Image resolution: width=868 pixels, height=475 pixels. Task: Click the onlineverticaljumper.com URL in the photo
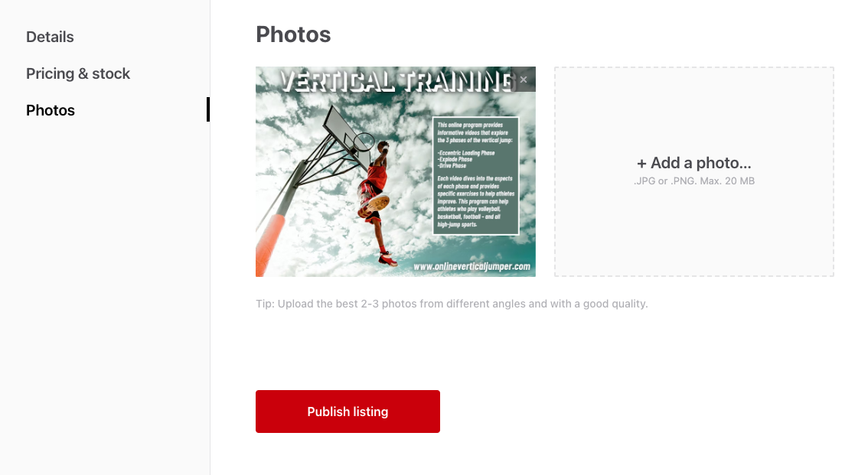click(472, 266)
